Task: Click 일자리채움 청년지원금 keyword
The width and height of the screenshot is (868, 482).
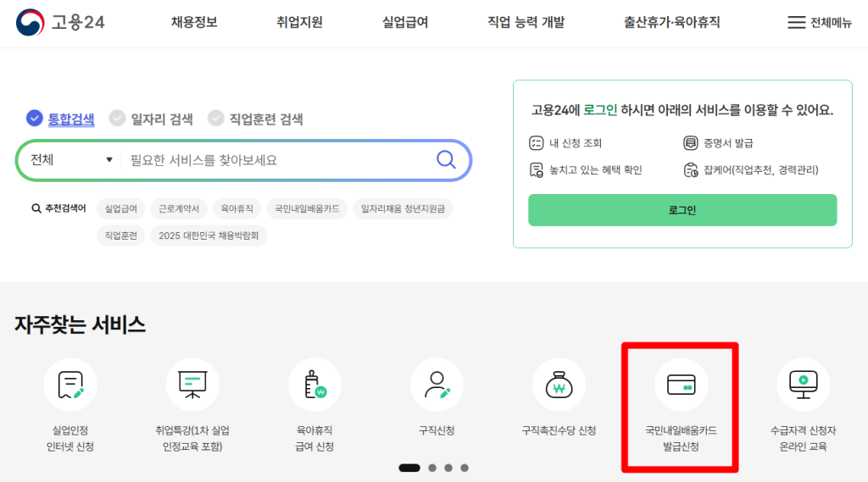Action: coord(403,208)
